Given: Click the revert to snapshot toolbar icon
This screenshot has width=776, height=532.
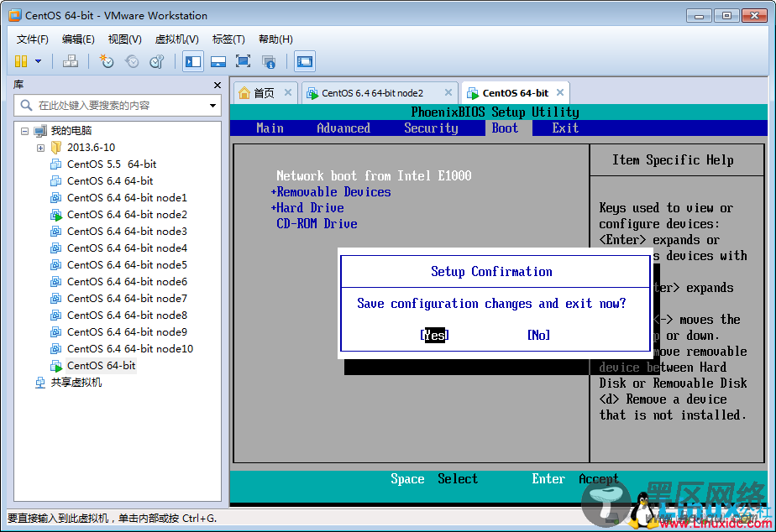Looking at the screenshot, I should pyautogui.click(x=132, y=61).
